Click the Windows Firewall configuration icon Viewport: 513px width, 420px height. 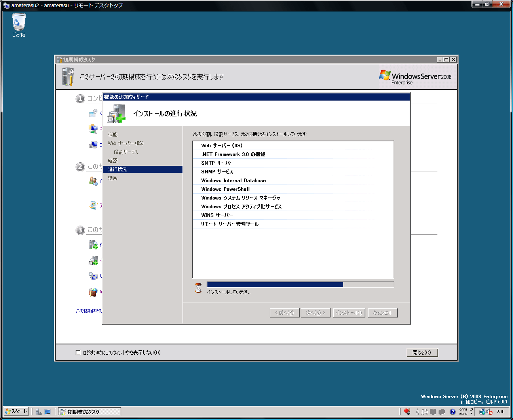pyautogui.click(x=93, y=292)
